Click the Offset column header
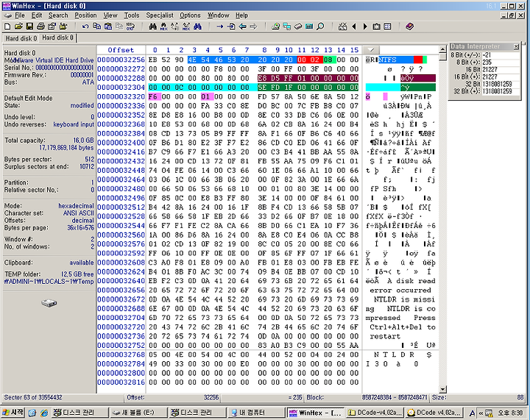Image resolution: width=530 pixels, height=420 pixels. click(121, 50)
